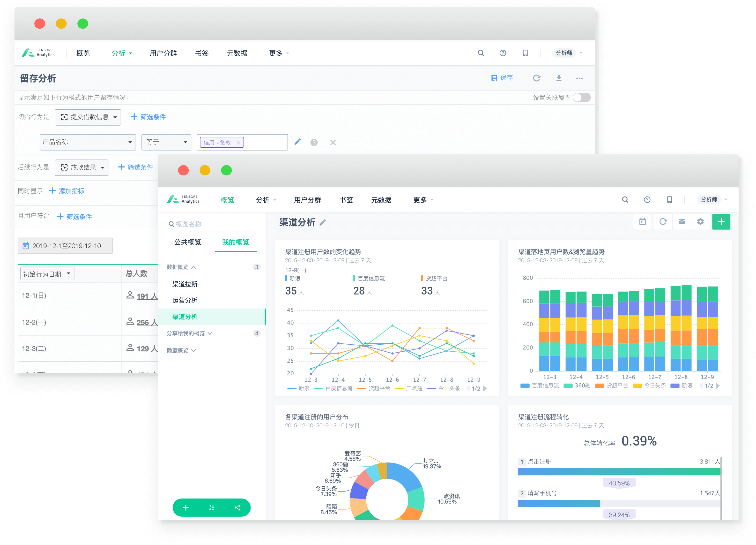Open the 等于 operator dropdown

click(x=166, y=142)
